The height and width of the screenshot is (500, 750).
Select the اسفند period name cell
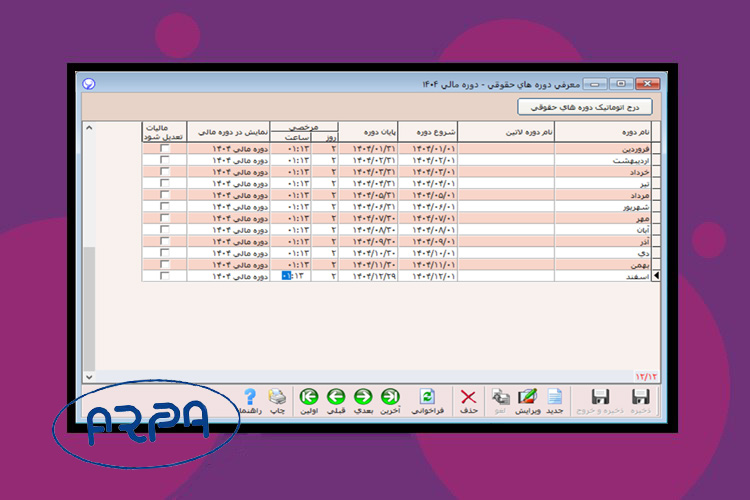click(x=603, y=276)
